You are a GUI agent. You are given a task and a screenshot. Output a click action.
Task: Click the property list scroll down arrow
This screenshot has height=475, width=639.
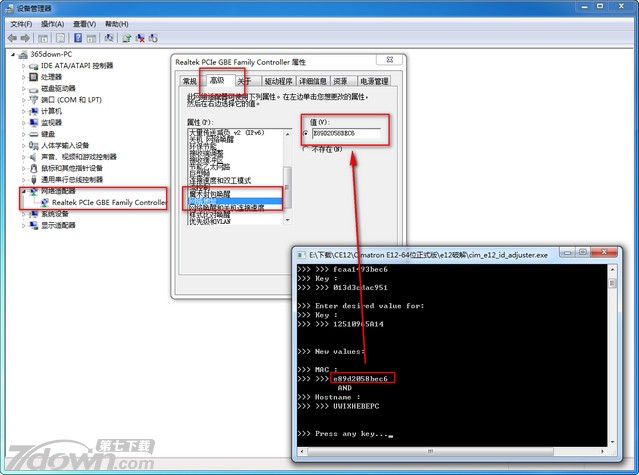[288, 220]
